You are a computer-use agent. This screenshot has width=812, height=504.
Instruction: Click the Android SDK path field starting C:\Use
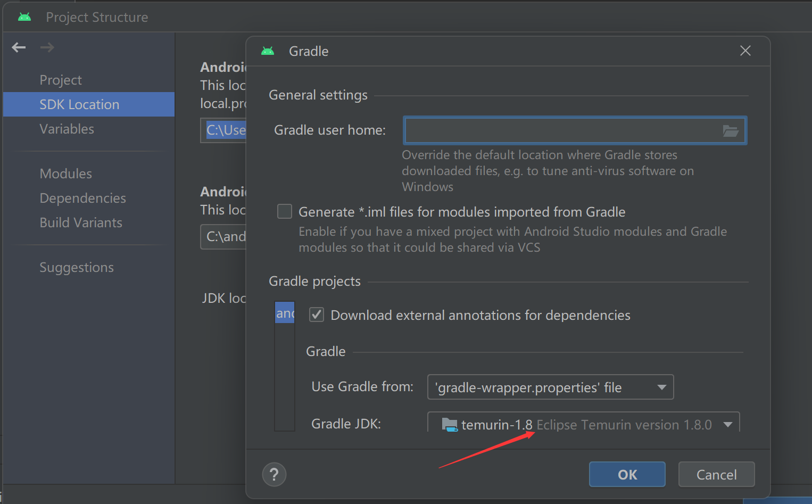tap(223, 130)
